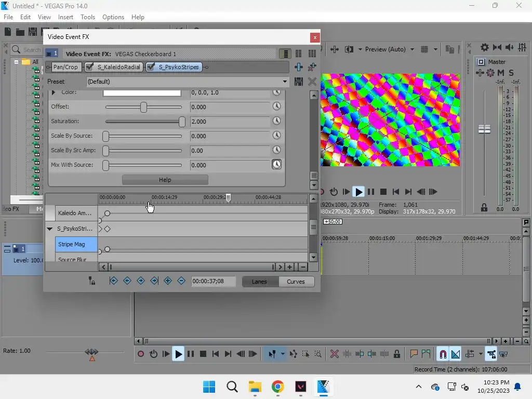Screen dimensions: 532x399
Task: Toggle animation for Scale By Src Amp
Action: point(277,150)
